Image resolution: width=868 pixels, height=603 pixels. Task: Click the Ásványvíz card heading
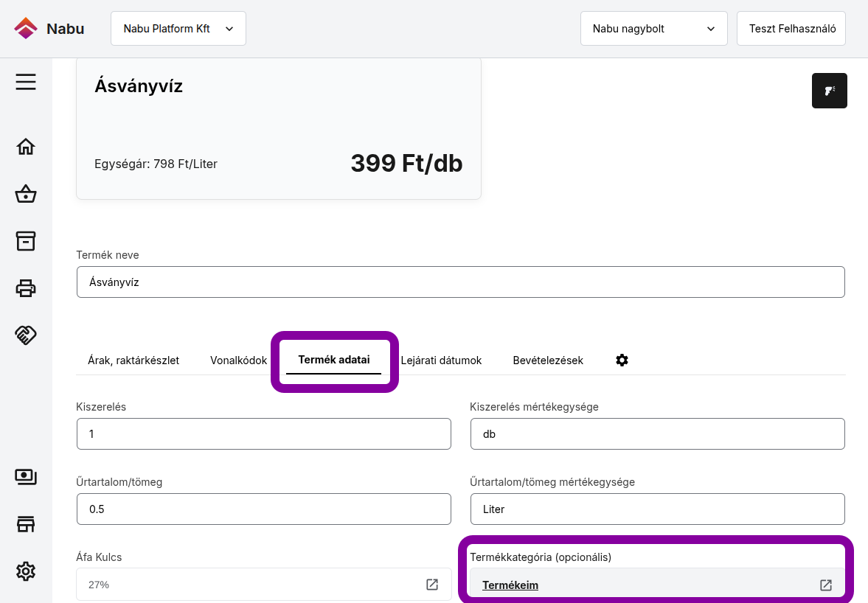pos(139,86)
